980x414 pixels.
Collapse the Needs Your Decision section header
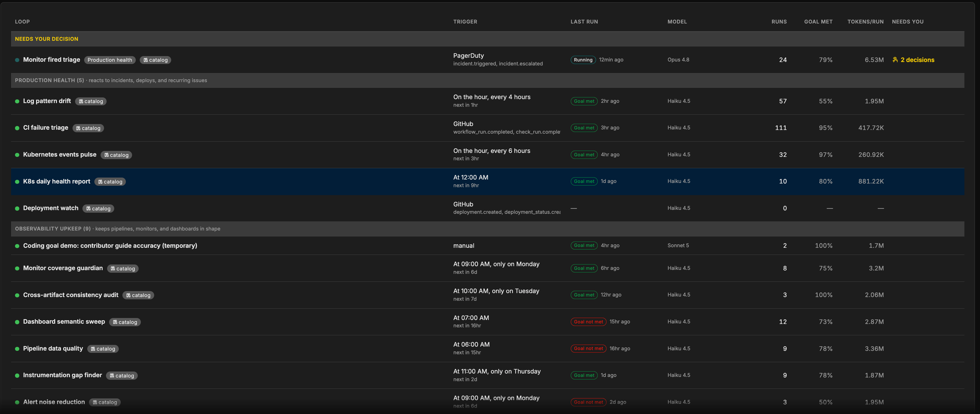pos(487,39)
